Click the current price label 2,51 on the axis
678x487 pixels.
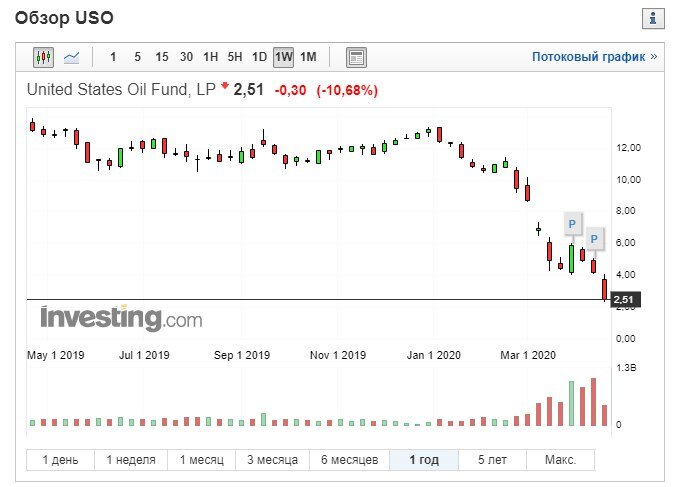click(625, 299)
